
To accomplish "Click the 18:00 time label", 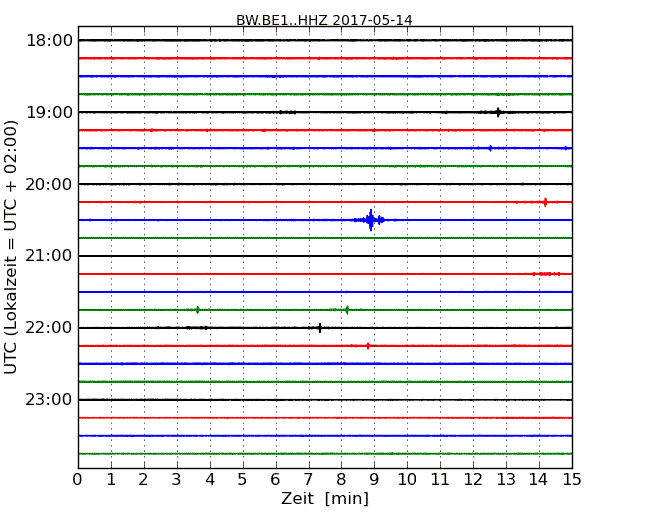I will point(49,41).
